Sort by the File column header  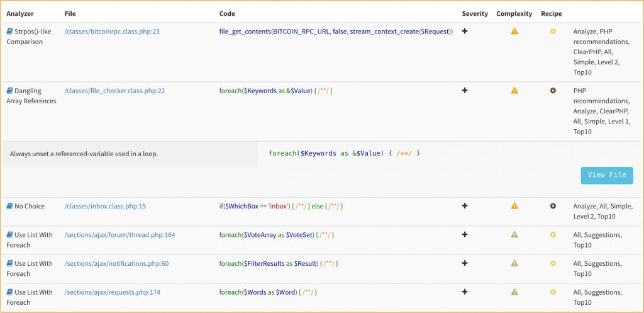(x=70, y=14)
